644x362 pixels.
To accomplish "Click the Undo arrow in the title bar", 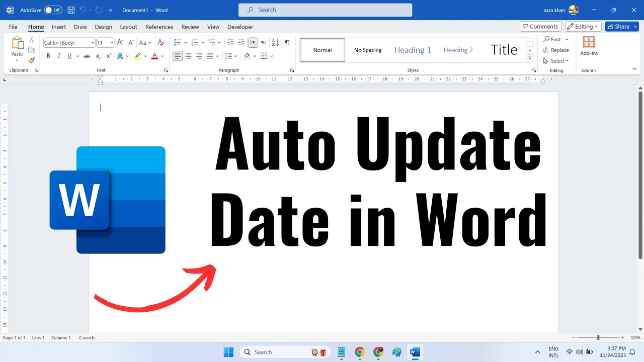I will tap(83, 10).
